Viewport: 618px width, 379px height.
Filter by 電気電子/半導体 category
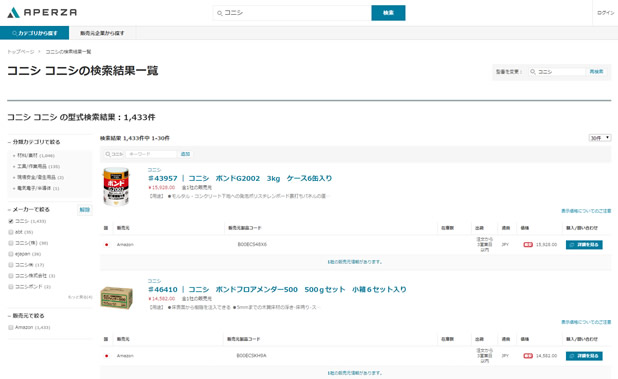click(x=38, y=188)
